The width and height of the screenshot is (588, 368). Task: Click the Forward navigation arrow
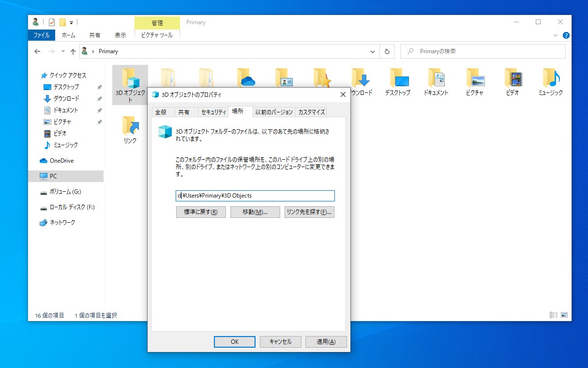tap(52, 51)
